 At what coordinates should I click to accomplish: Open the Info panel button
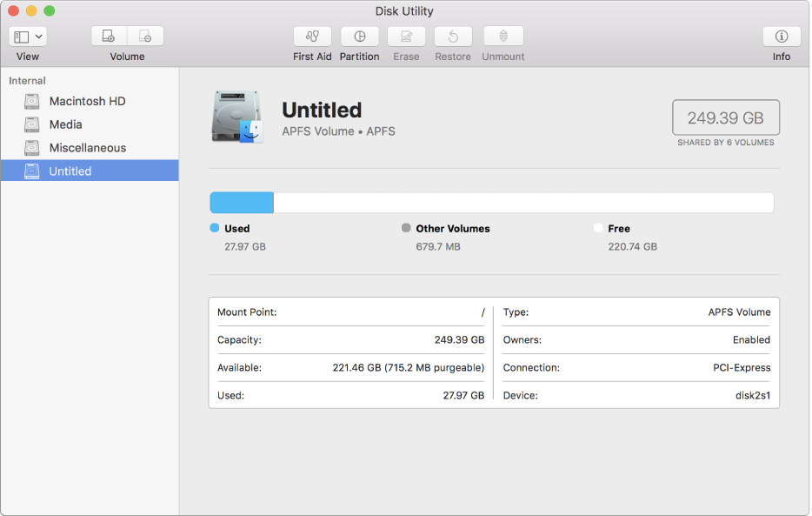pyautogui.click(x=781, y=37)
